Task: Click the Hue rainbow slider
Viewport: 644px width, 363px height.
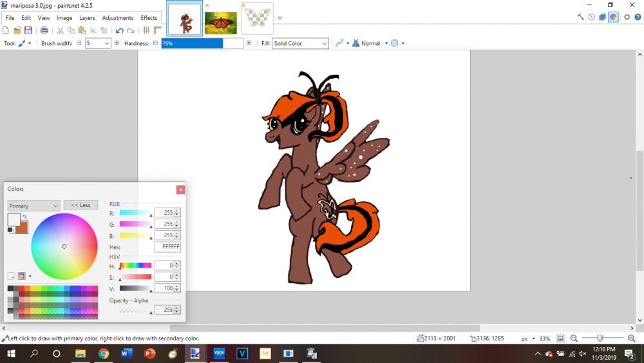Action: [135, 266]
